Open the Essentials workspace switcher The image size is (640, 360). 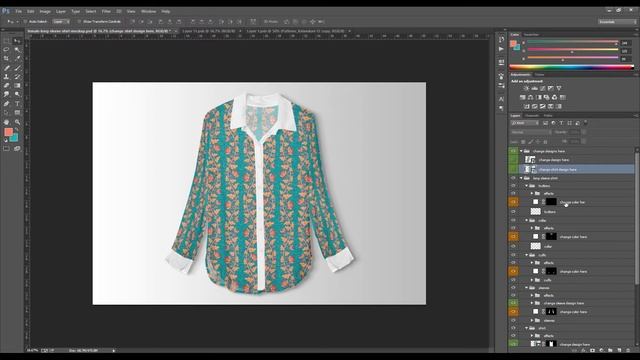pos(617,22)
